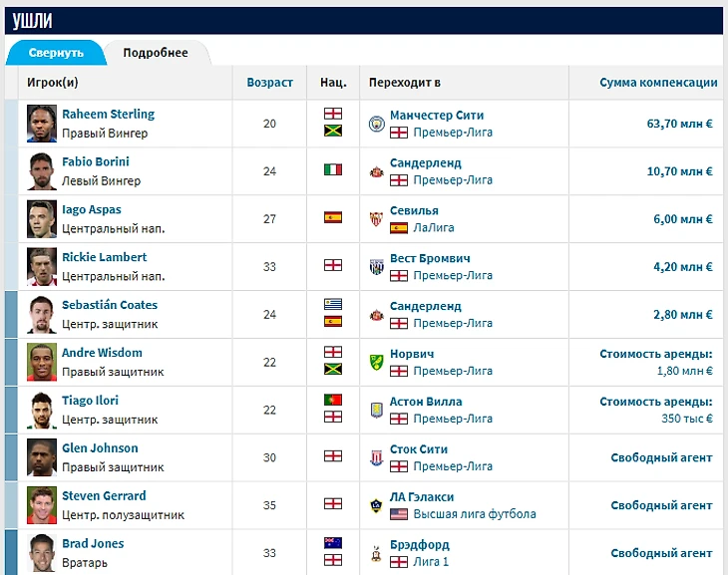Image resolution: width=728 pixels, height=575 pixels.
Task: Click the Italian flag beside Fabio Borini
Action: coord(333,170)
